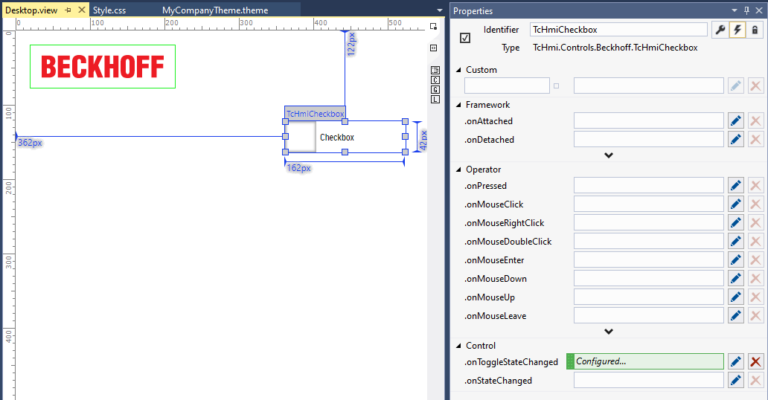
Task: Edit the .onPressed event with pencil
Action: tap(736, 185)
